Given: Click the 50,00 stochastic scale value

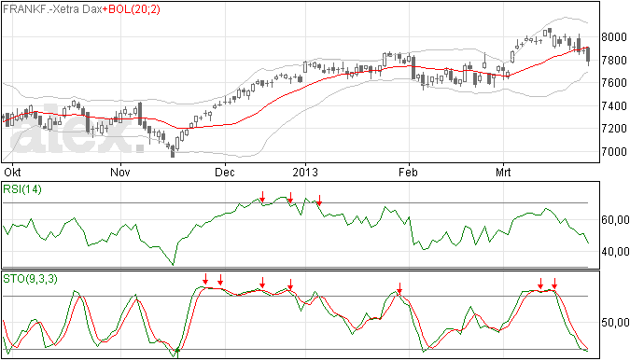Looking at the screenshot, I should (x=615, y=323).
